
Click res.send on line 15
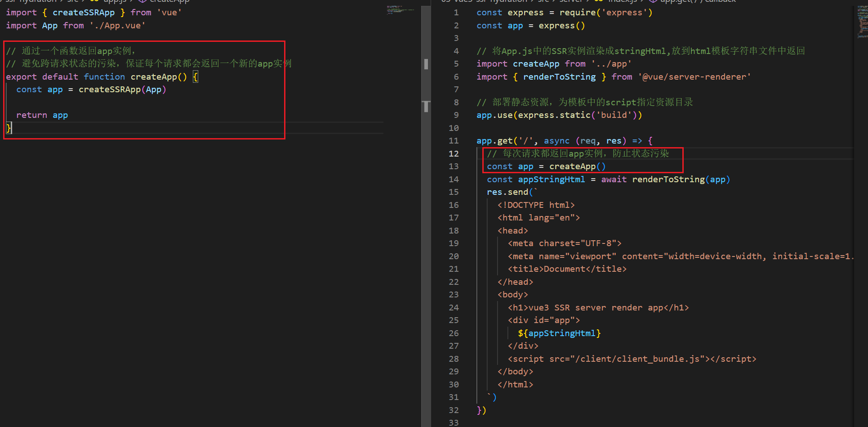[x=507, y=192]
